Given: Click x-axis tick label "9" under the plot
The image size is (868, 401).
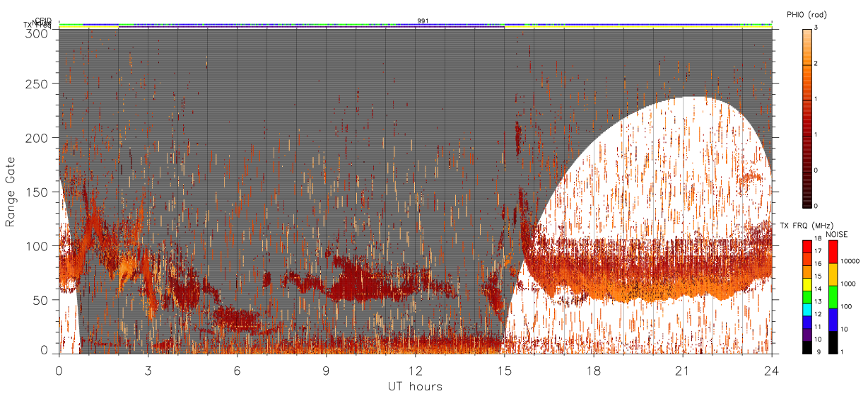Looking at the screenshot, I should click(326, 370).
